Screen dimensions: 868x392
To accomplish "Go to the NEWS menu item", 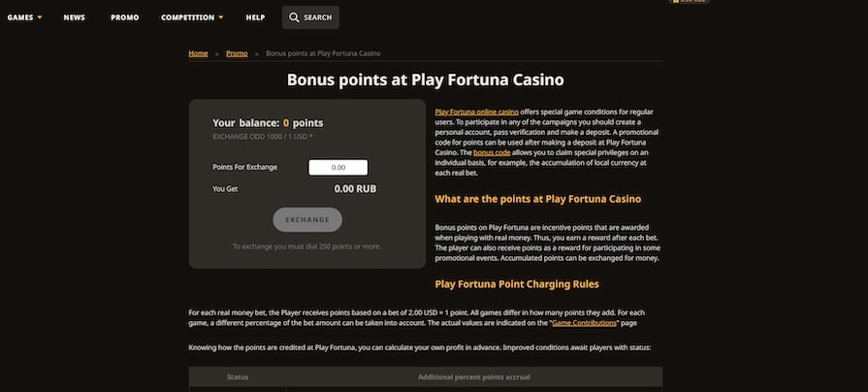I will (75, 17).
